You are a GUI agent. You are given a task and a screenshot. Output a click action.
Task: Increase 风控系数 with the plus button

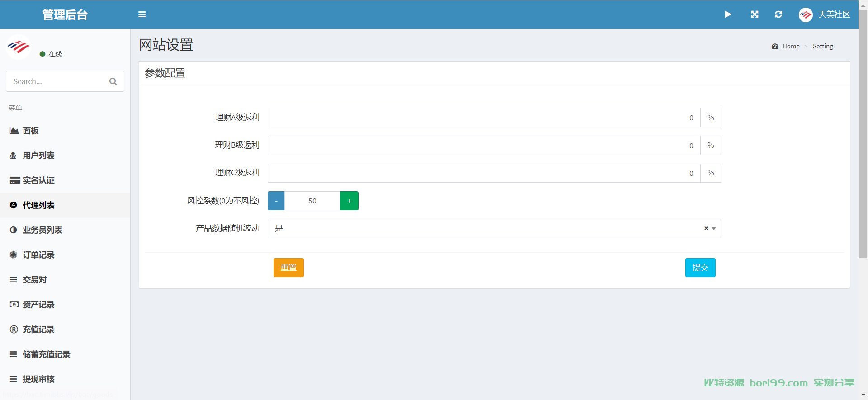349,201
